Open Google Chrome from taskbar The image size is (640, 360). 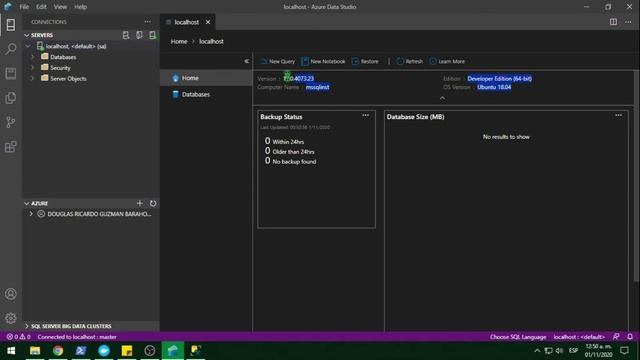pos(58,351)
